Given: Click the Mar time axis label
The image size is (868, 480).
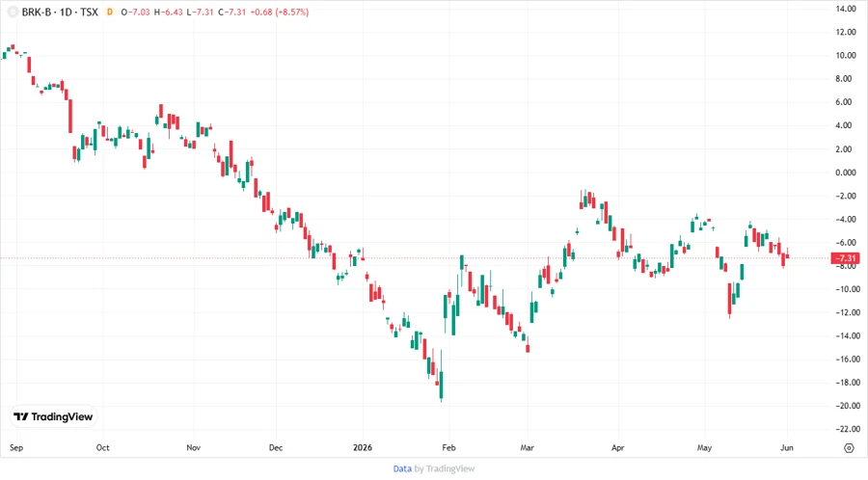Looking at the screenshot, I should point(527,447).
